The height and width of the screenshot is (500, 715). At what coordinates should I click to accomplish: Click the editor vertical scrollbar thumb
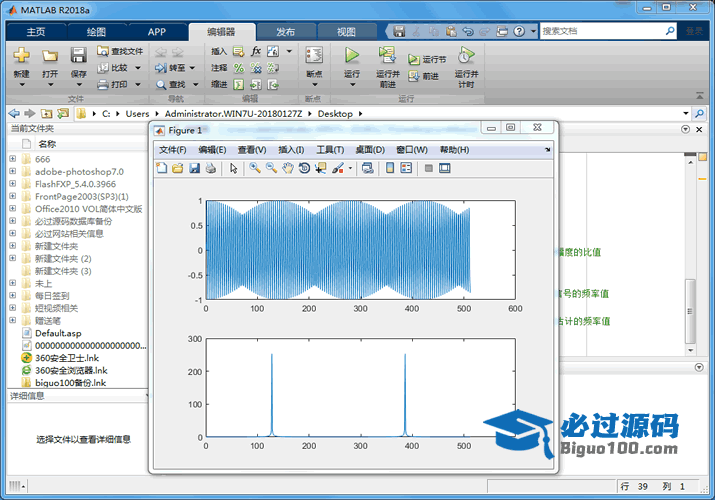[690, 311]
